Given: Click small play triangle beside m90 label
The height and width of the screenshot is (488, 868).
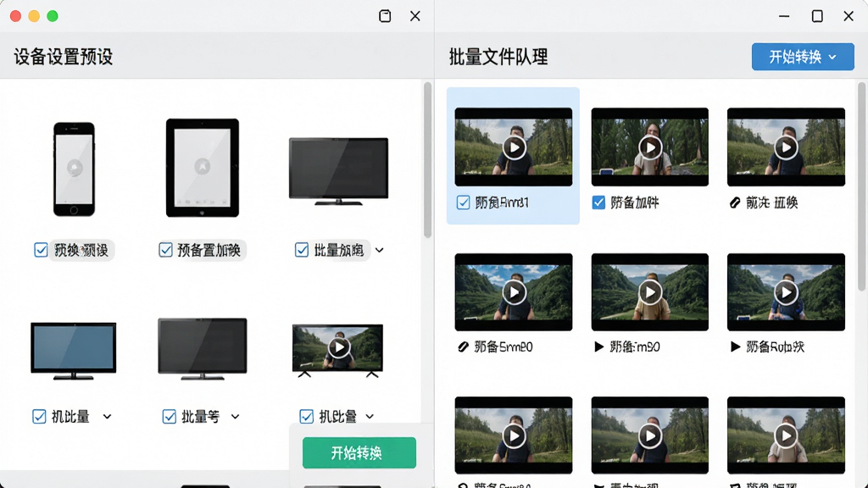Looking at the screenshot, I should [x=598, y=347].
